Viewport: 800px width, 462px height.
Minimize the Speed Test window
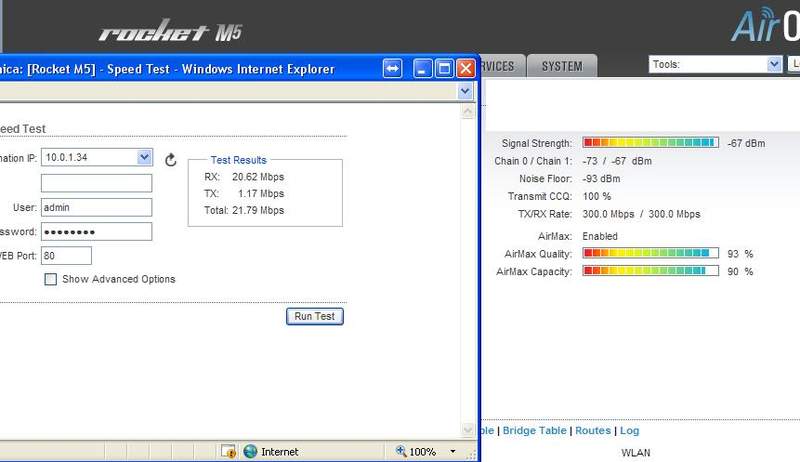422,68
